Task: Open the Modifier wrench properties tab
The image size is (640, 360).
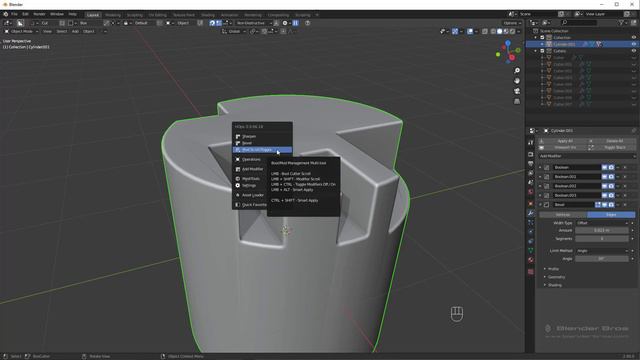Action: 530,213
